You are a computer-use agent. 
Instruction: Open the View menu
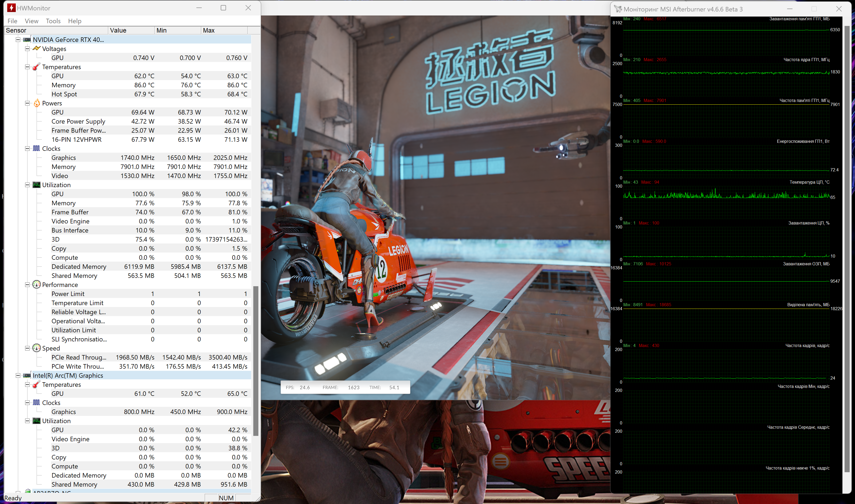tap(31, 21)
